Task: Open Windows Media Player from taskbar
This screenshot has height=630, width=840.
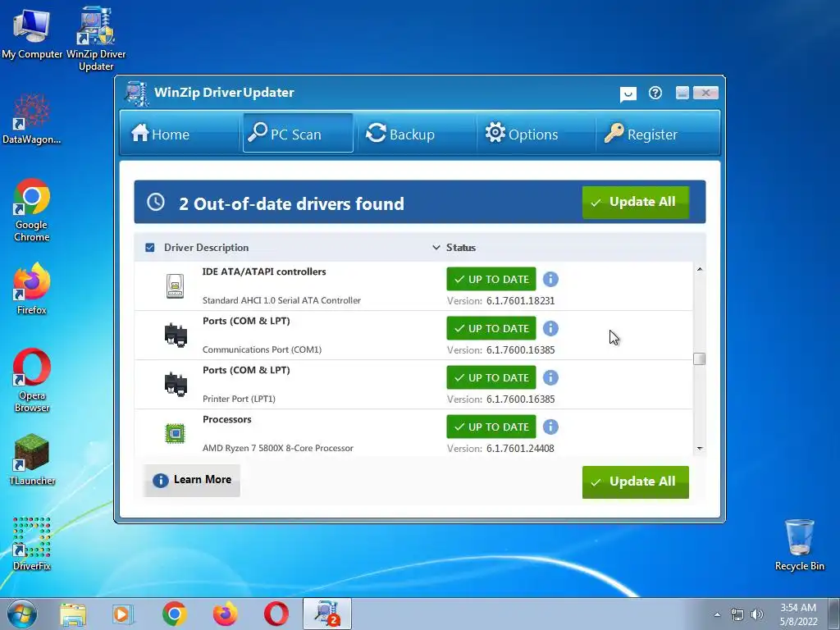Action: point(123,614)
